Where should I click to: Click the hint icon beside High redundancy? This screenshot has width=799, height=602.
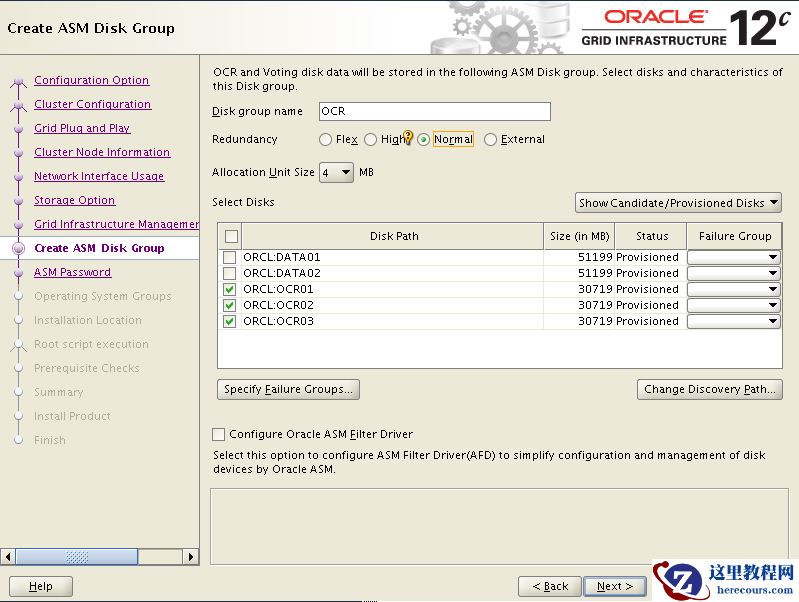407,138
